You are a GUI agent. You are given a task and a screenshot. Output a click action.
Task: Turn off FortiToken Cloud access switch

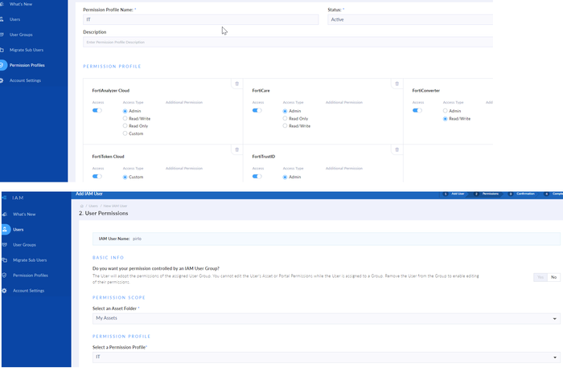pyautogui.click(x=97, y=177)
